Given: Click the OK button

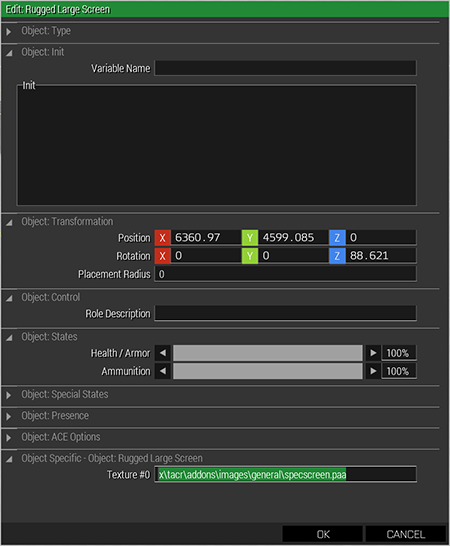Looking at the screenshot, I should click(x=323, y=534).
